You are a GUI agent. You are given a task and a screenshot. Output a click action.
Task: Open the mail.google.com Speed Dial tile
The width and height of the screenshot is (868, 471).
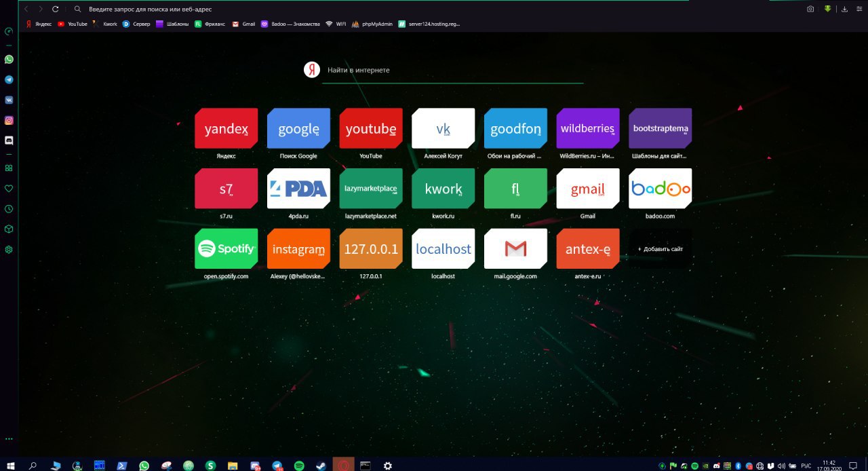[x=515, y=249]
